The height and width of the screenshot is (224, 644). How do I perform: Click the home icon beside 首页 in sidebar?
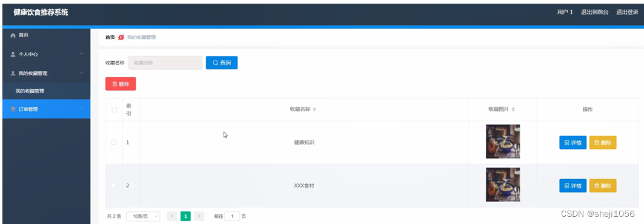13,35
